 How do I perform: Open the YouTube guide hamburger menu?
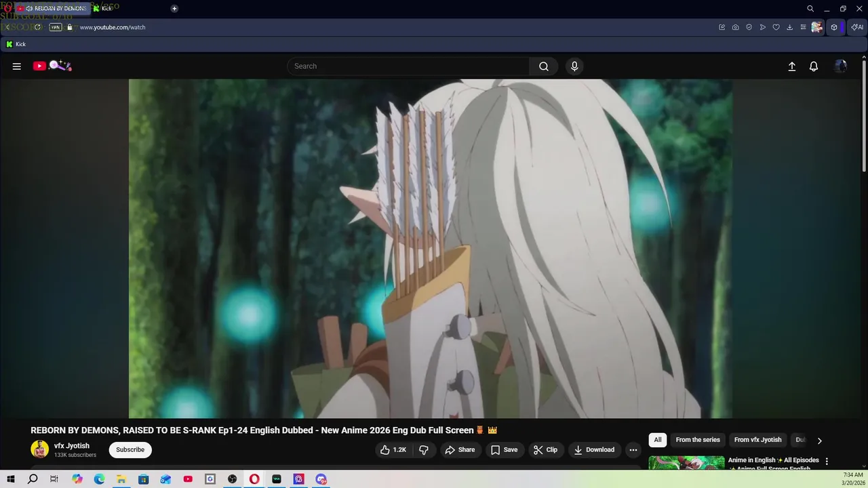(17, 66)
